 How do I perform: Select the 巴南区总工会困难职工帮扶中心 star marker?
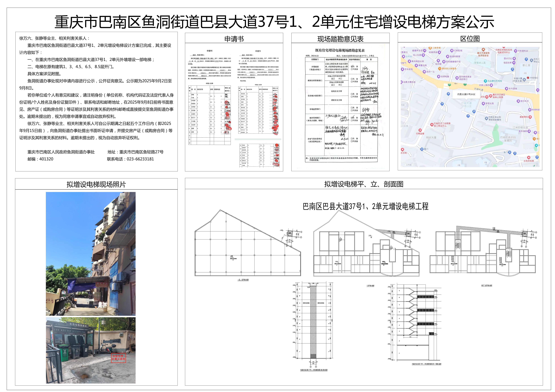(x=432, y=125)
